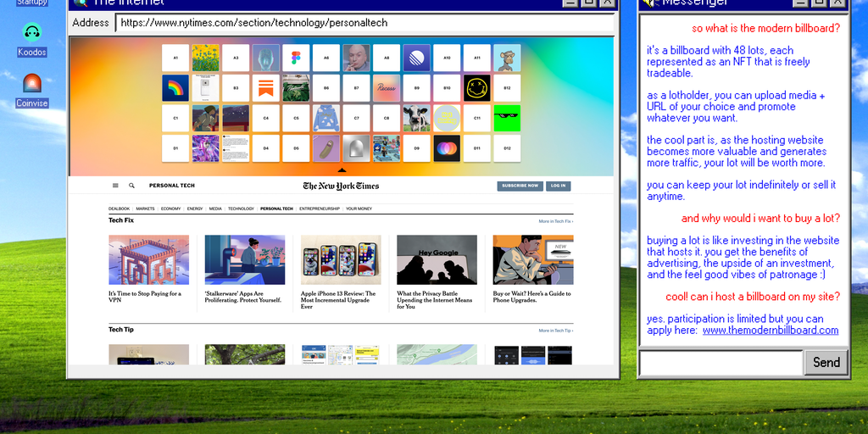The width and height of the screenshot is (868, 434).
Task: Click the purple abstract art lot
Action: pyautogui.click(x=205, y=148)
